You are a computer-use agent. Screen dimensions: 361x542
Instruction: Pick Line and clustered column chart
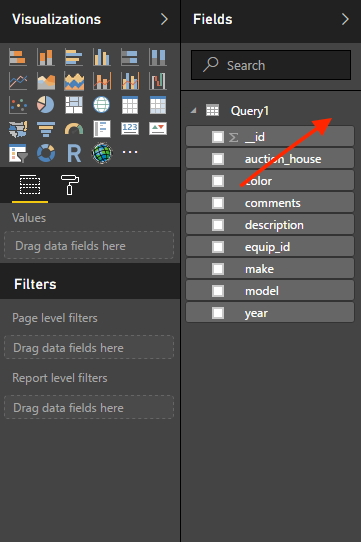pos(130,81)
